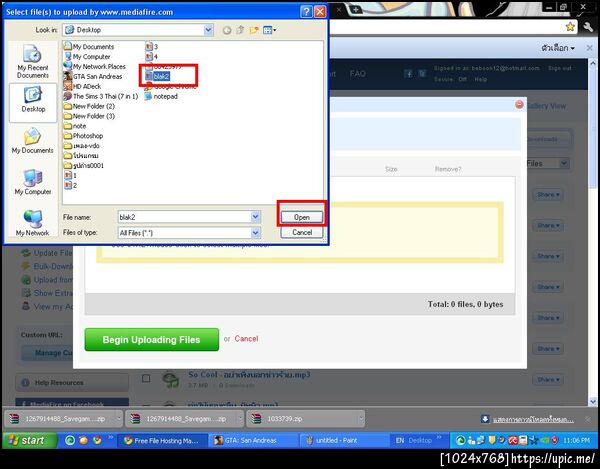Open My Recent Documents in places bar
The image size is (600, 469).
[33, 62]
